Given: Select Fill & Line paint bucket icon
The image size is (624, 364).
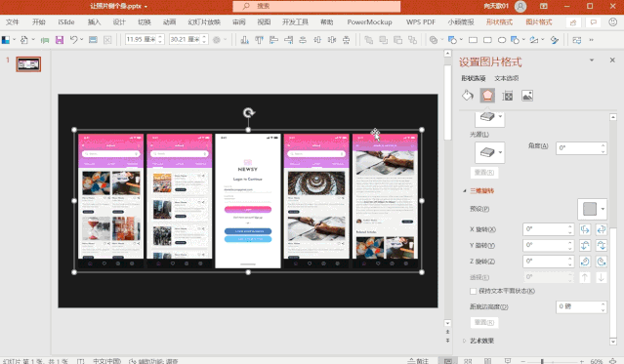Looking at the screenshot, I should tap(468, 96).
